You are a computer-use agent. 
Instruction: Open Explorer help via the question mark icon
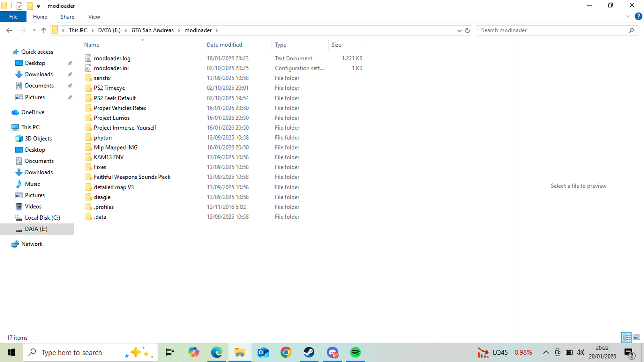pyautogui.click(x=638, y=16)
